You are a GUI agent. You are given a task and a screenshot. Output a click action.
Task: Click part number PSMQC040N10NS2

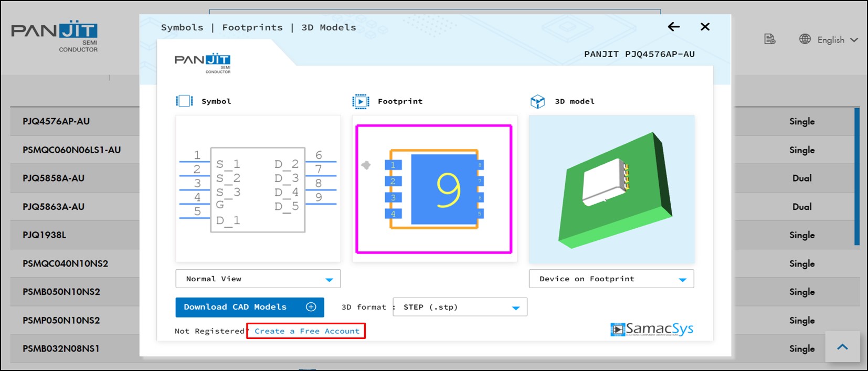pyautogui.click(x=65, y=263)
